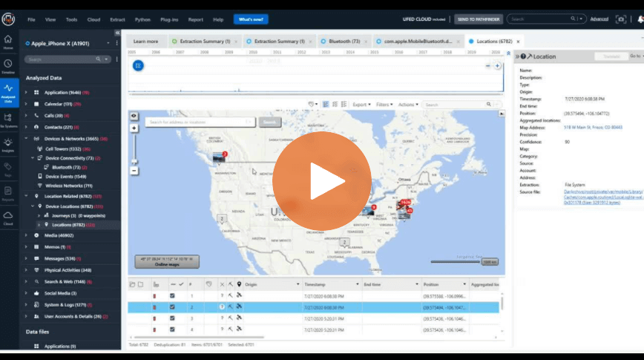Click the table horizontal scrollbar
644x360 pixels.
[199, 338]
